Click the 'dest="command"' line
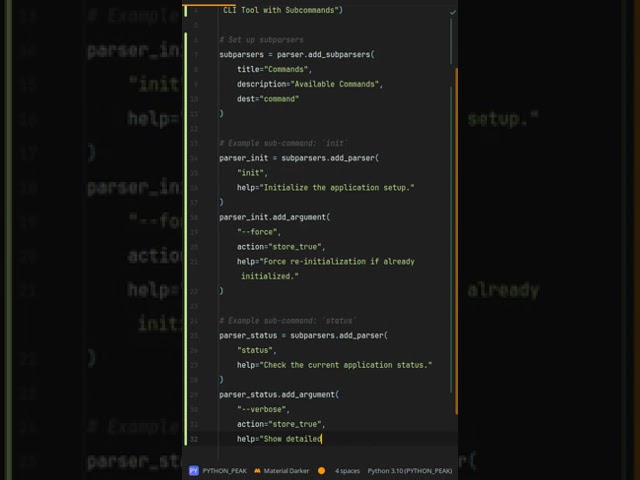The height and width of the screenshot is (480, 640). coord(268,99)
